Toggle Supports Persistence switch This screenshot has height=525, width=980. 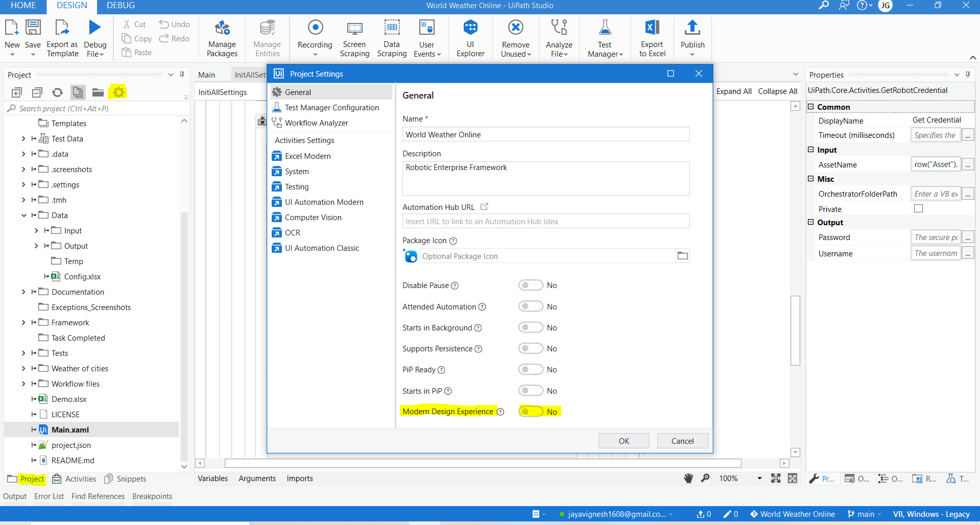531,348
